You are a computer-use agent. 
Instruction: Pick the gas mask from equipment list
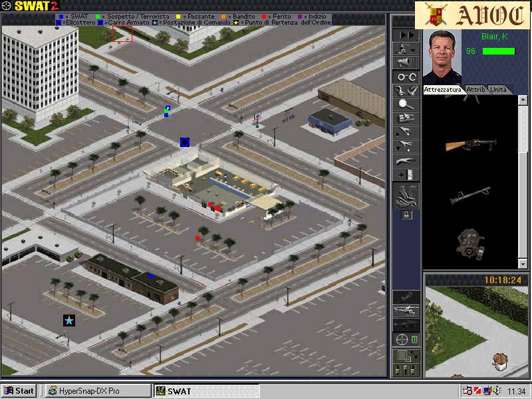[471, 242]
